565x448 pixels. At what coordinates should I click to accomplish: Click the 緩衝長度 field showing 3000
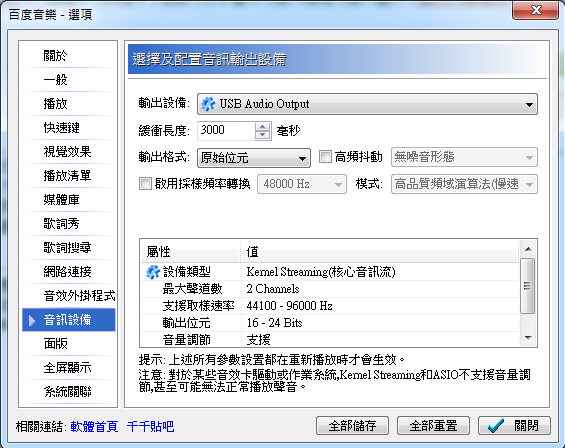(226, 130)
